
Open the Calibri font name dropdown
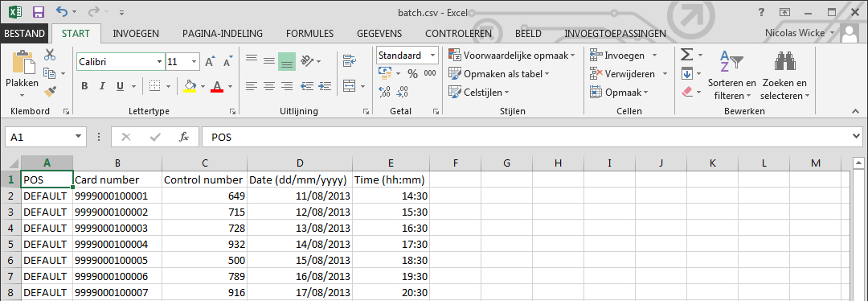[x=160, y=61]
